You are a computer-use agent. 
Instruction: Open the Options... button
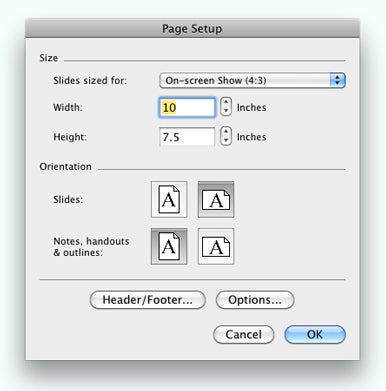(x=255, y=300)
